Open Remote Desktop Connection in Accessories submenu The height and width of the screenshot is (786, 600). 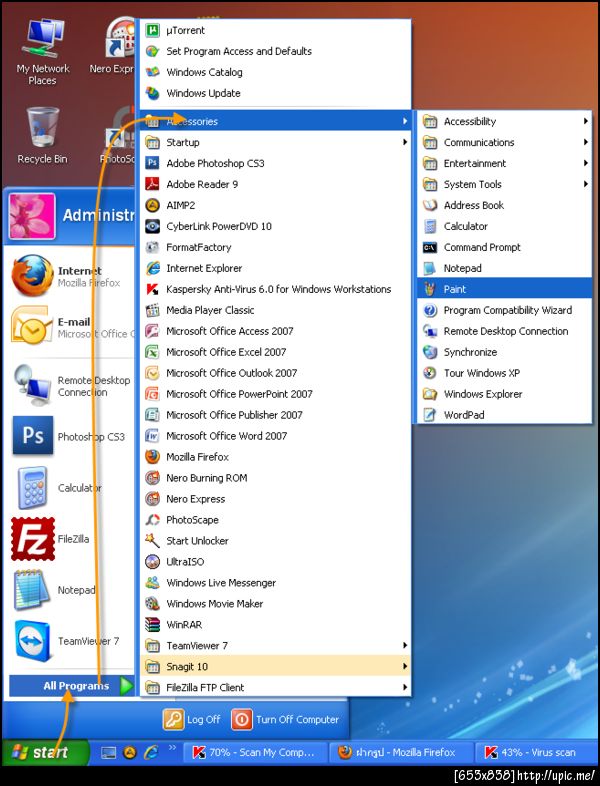click(x=504, y=331)
